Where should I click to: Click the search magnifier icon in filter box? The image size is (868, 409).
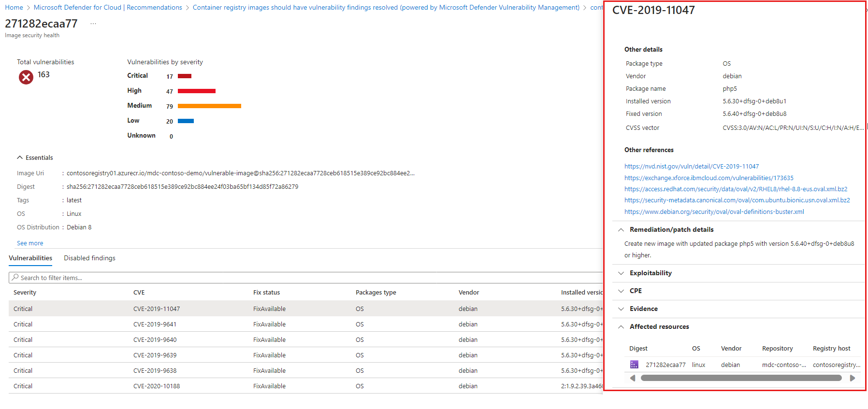pyautogui.click(x=15, y=278)
